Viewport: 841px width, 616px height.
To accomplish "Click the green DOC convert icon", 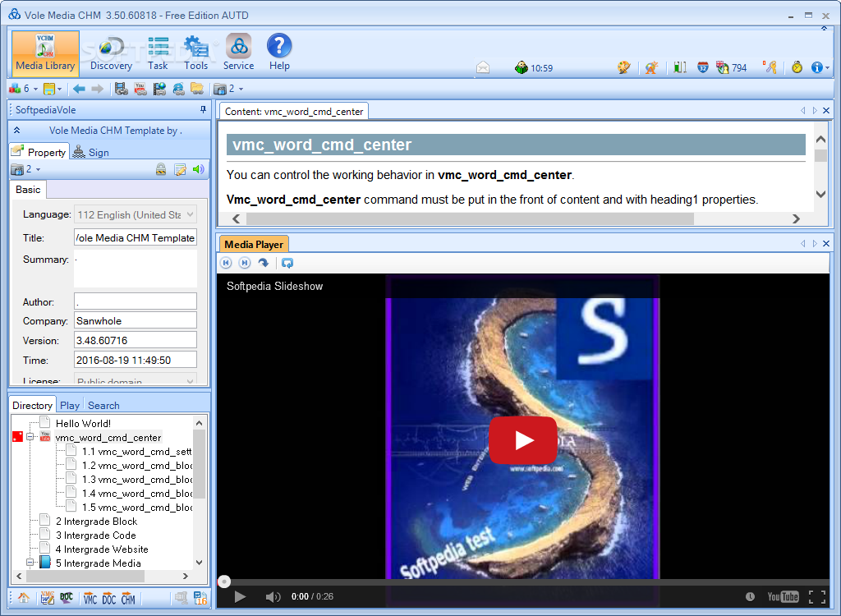I will tap(67, 598).
